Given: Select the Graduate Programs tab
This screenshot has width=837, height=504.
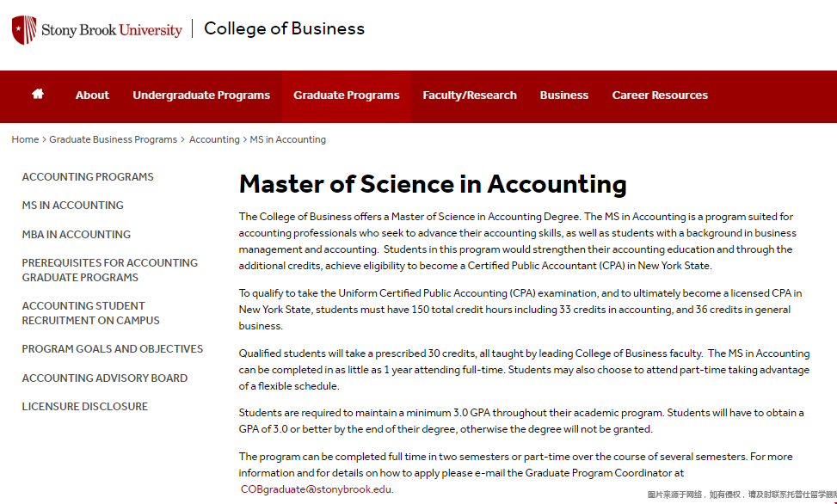Looking at the screenshot, I should pos(347,95).
